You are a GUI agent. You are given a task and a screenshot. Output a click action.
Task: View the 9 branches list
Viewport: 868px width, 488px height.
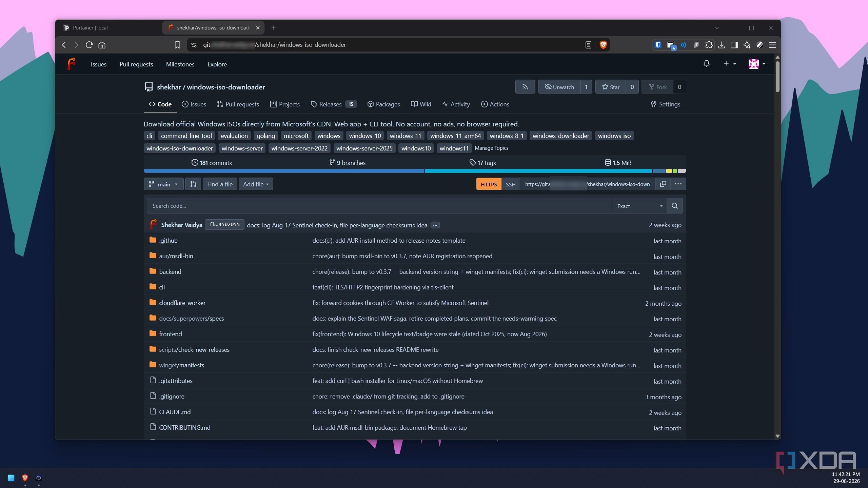pyautogui.click(x=347, y=163)
